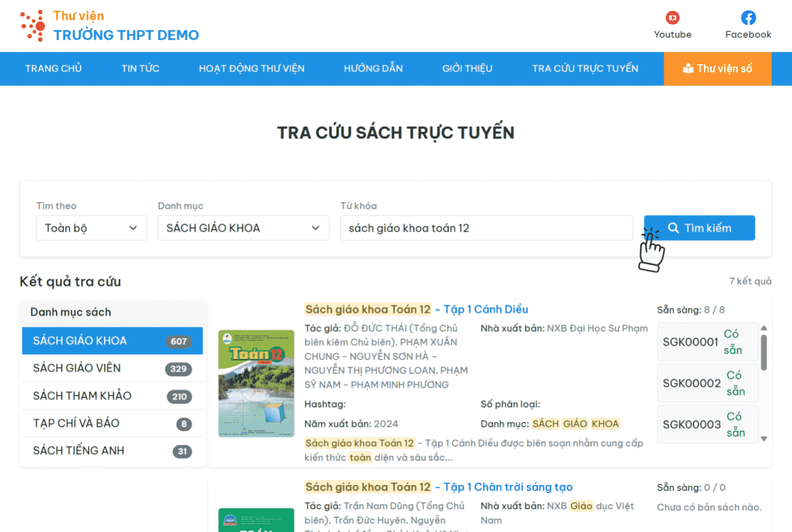This screenshot has width=792, height=532.
Task: Open Toán 12 Chân trời sáng tạo title
Action: (x=439, y=487)
